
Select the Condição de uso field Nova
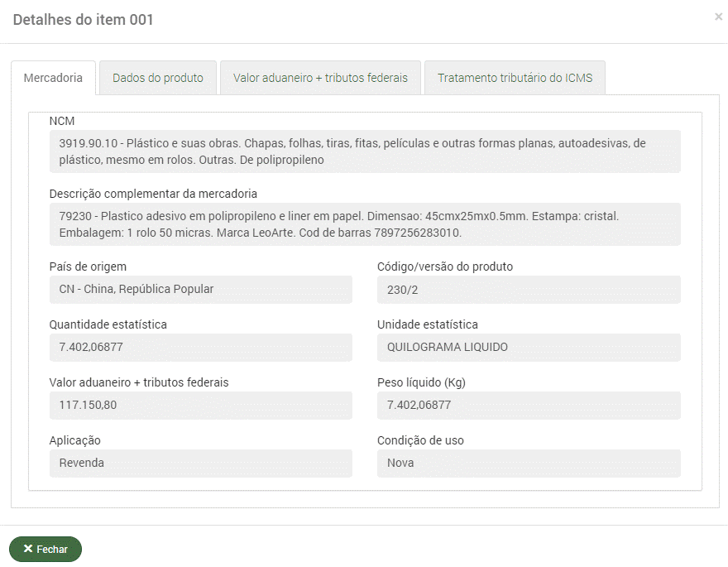tap(529, 464)
